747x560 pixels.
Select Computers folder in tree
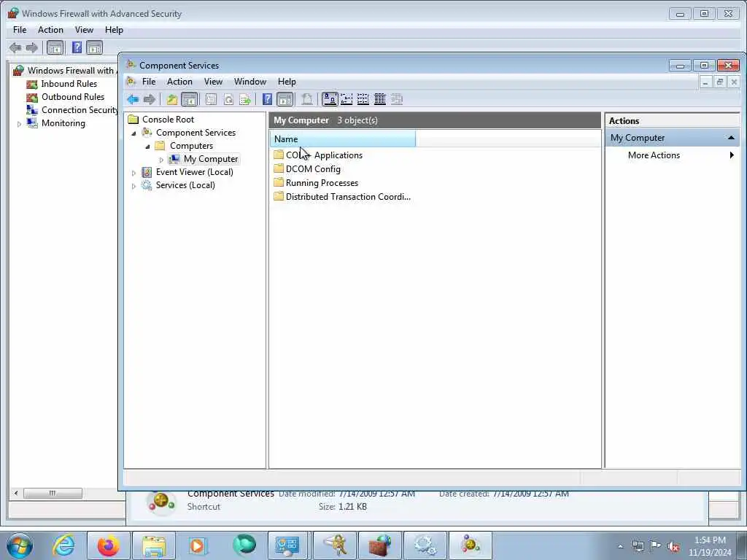tap(192, 146)
